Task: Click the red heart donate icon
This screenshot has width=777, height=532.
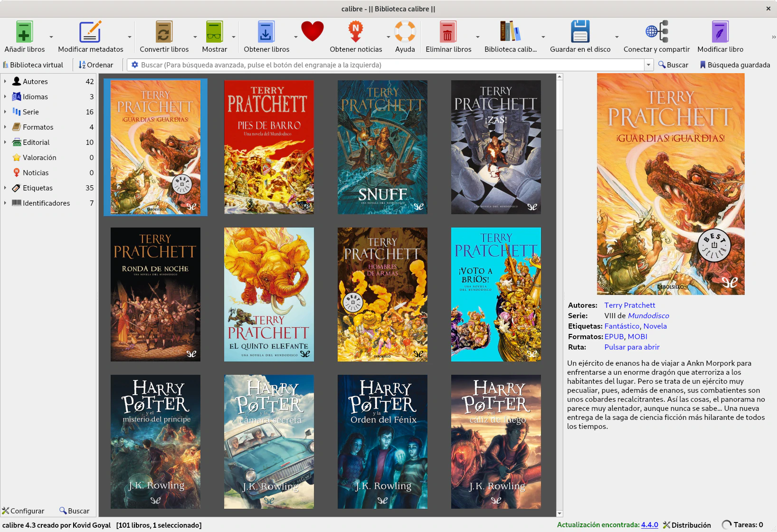Action: pos(312,31)
